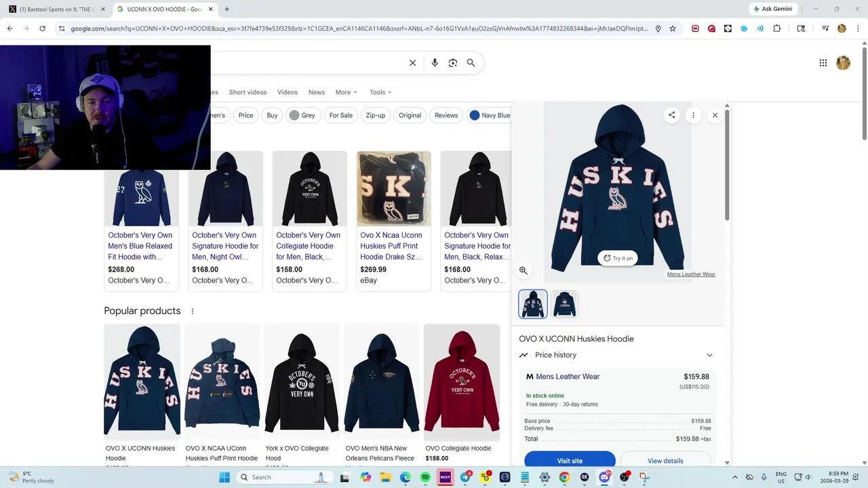Screen dimensions: 868x488
Task: Open the Mens Leather Wear seller link
Action: click(x=568, y=377)
